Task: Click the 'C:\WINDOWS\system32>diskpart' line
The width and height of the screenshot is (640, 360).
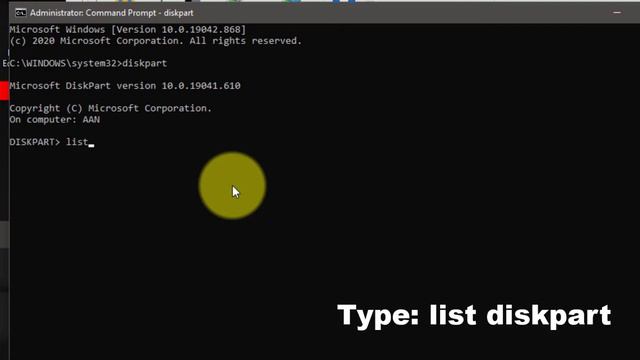Action: (88, 64)
